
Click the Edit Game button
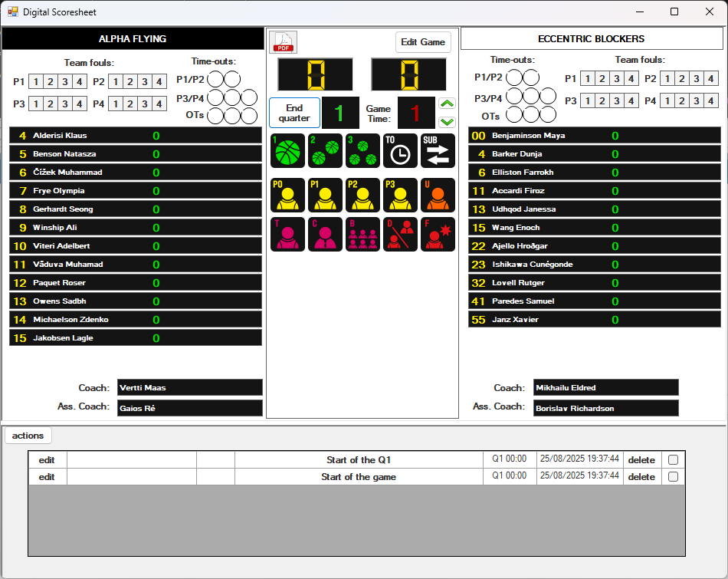423,42
